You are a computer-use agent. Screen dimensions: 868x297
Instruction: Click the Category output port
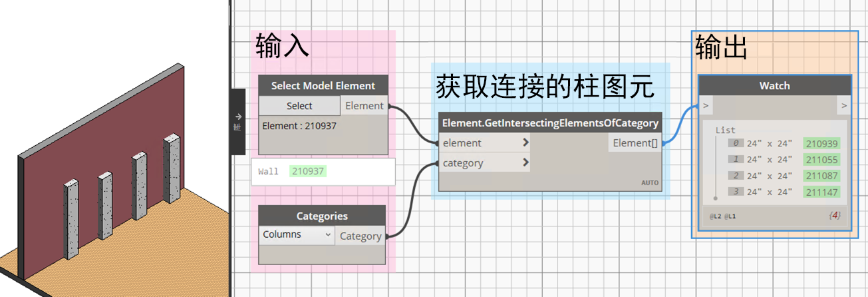(361, 236)
